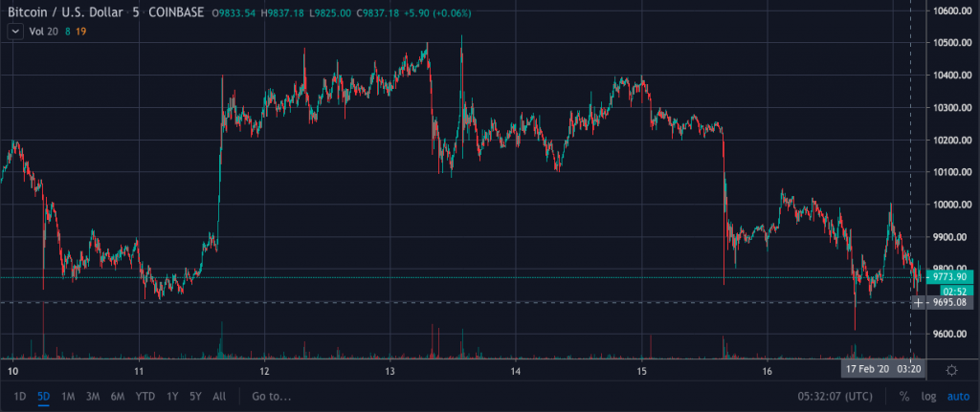Show All time range

tap(219, 396)
